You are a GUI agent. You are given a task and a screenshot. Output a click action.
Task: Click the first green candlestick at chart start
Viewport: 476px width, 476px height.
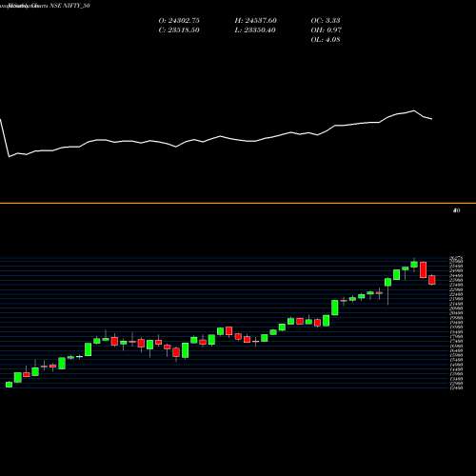pyautogui.click(x=9, y=385)
